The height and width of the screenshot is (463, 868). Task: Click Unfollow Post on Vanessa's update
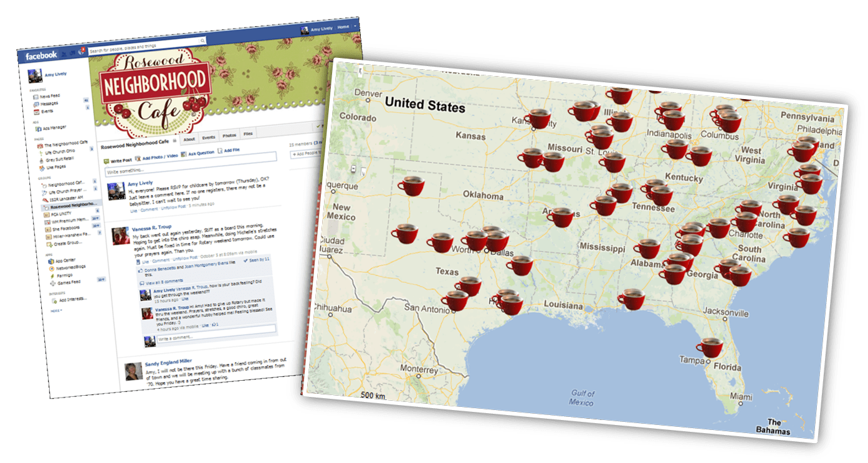coord(184,258)
